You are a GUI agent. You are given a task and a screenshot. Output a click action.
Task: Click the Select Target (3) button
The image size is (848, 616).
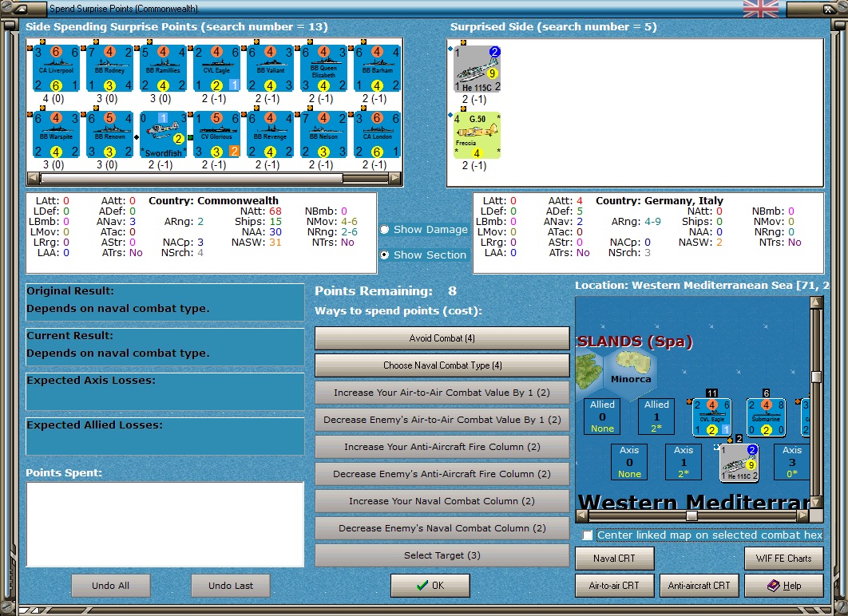[442, 555]
